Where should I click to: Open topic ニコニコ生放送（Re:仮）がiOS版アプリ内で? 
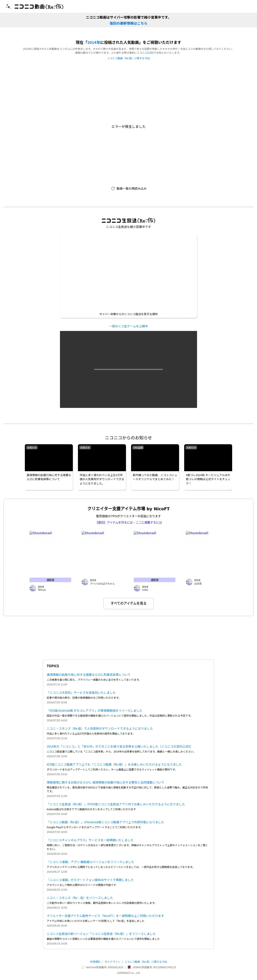[x=116, y=804]
